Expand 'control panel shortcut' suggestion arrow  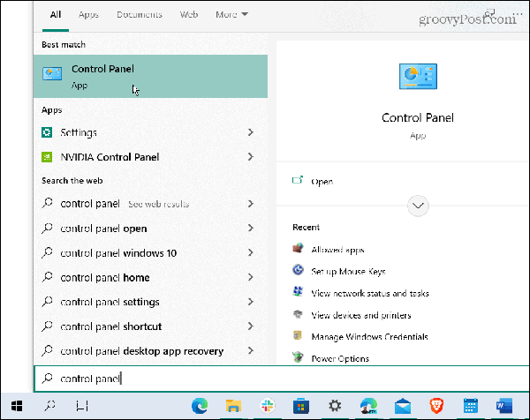(x=251, y=326)
